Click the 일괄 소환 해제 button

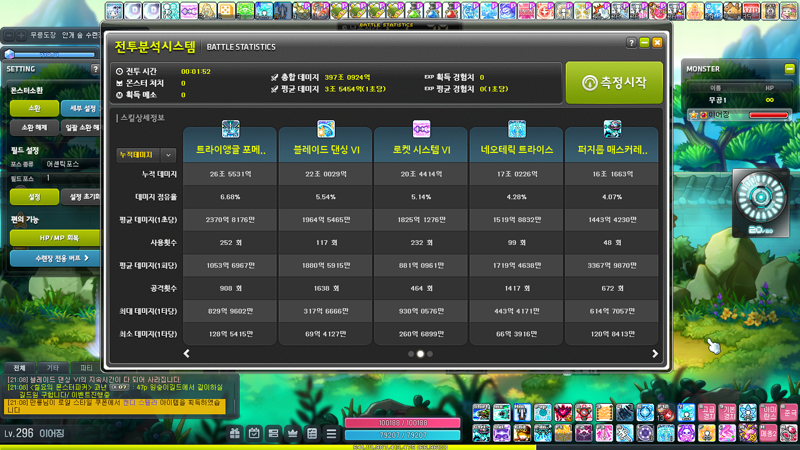point(81,128)
